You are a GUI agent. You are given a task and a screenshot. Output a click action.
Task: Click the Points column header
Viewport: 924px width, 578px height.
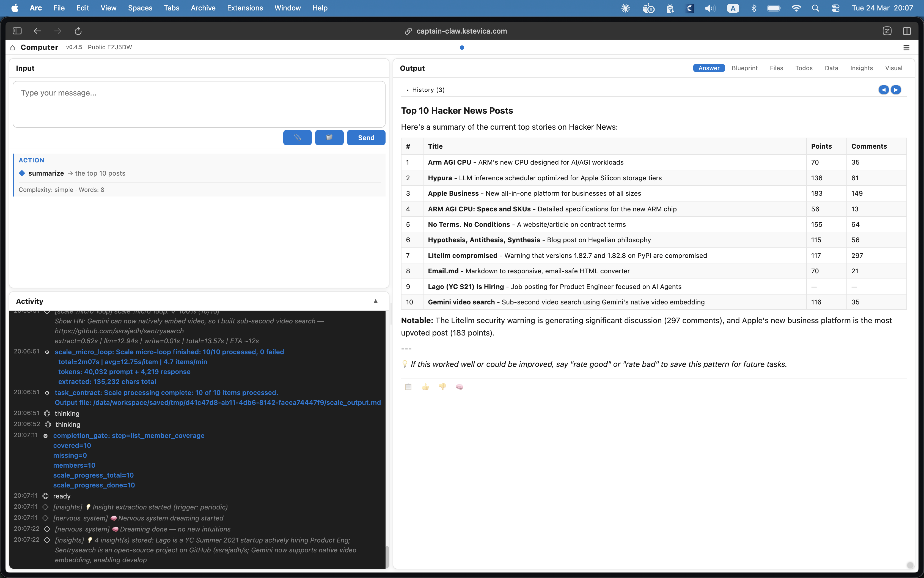click(821, 146)
